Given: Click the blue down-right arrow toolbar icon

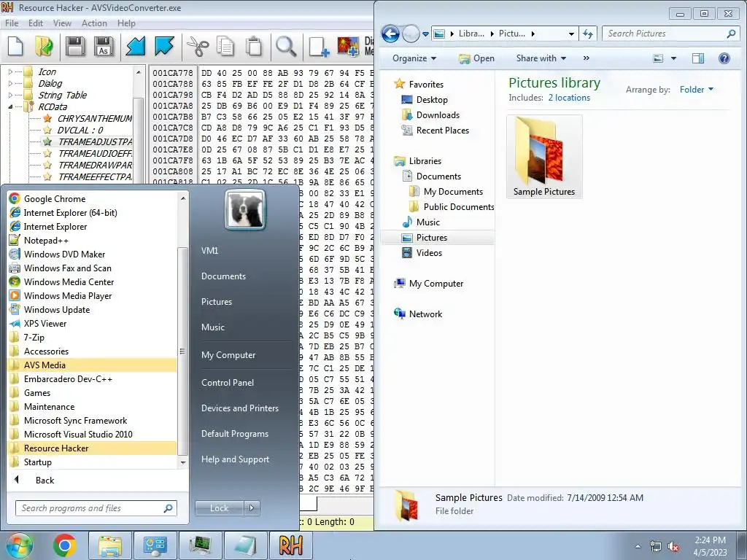Looking at the screenshot, I should click(x=164, y=47).
